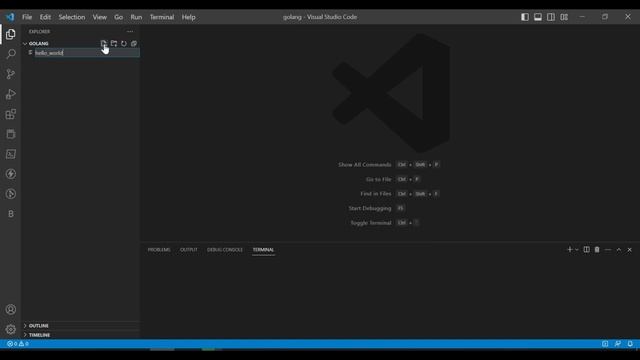Click the New File icon in Explorer
Screen dimensions: 640x360
pyautogui.click(x=104, y=43)
